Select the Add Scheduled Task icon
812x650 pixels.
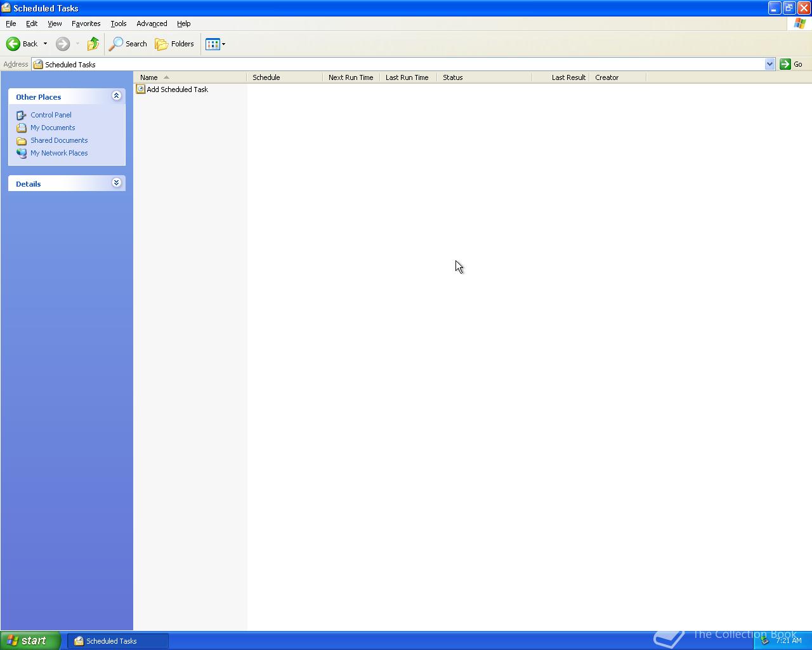[x=141, y=90]
